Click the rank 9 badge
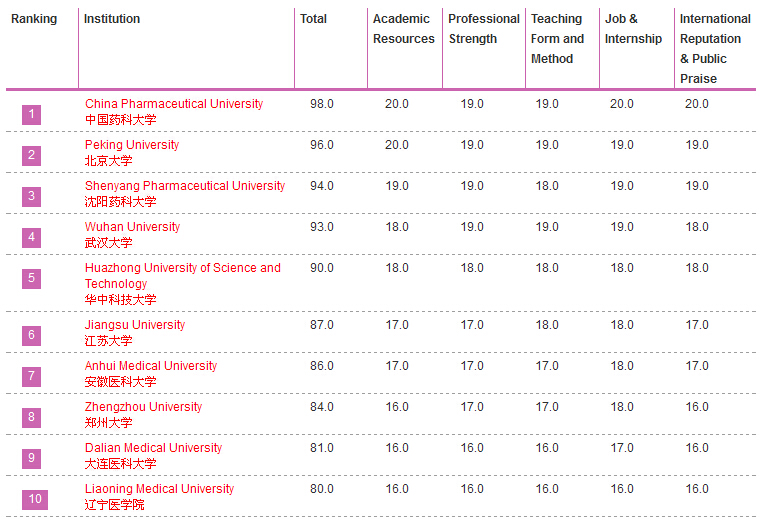 (x=32, y=458)
